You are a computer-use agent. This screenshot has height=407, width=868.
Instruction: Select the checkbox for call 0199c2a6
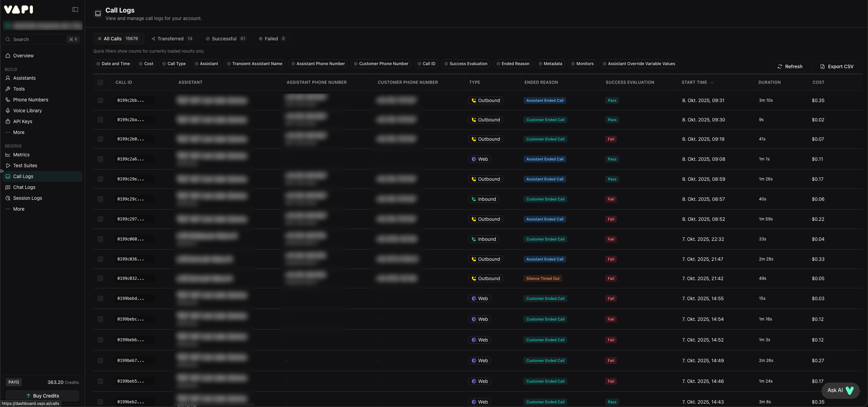pos(100,159)
